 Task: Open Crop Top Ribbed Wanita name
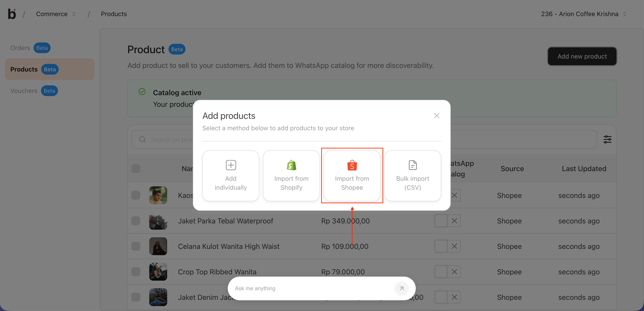217,271
